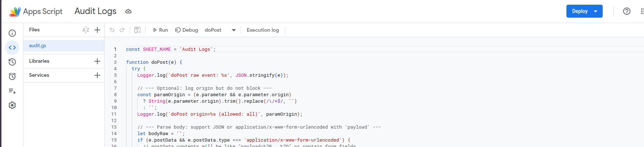Add a new file with plus icon
644x147 pixels.
point(97,30)
